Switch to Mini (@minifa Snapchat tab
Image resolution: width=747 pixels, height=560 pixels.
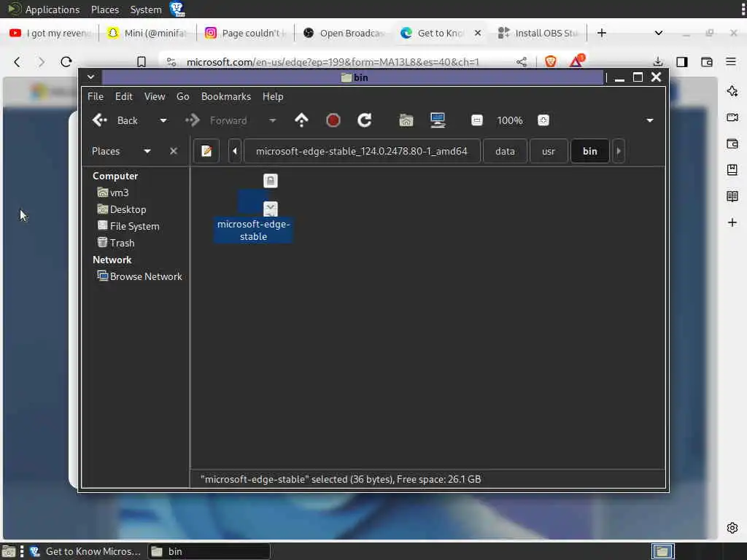click(x=147, y=33)
